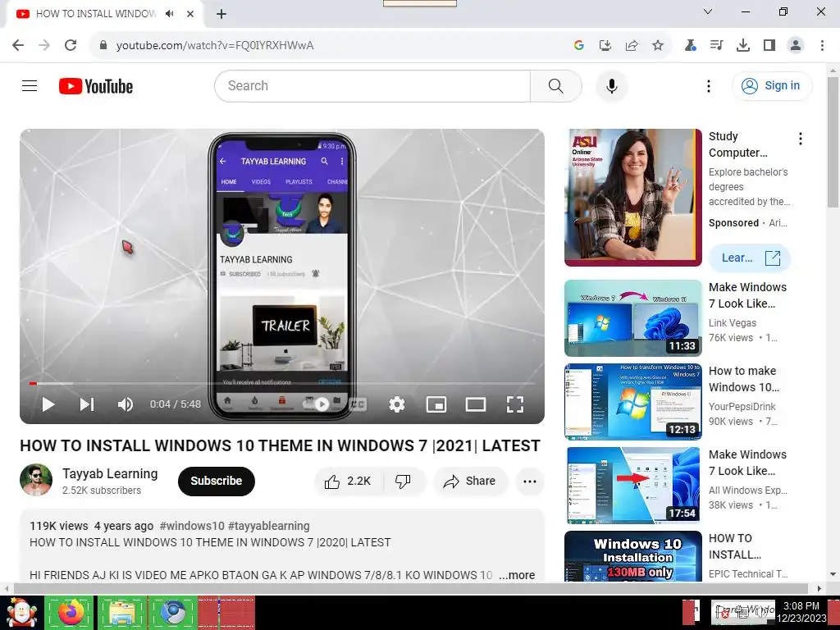Select the HOW TO INSTALL WINDOW tab
This screenshot has height=630, width=840.
[x=95, y=14]
